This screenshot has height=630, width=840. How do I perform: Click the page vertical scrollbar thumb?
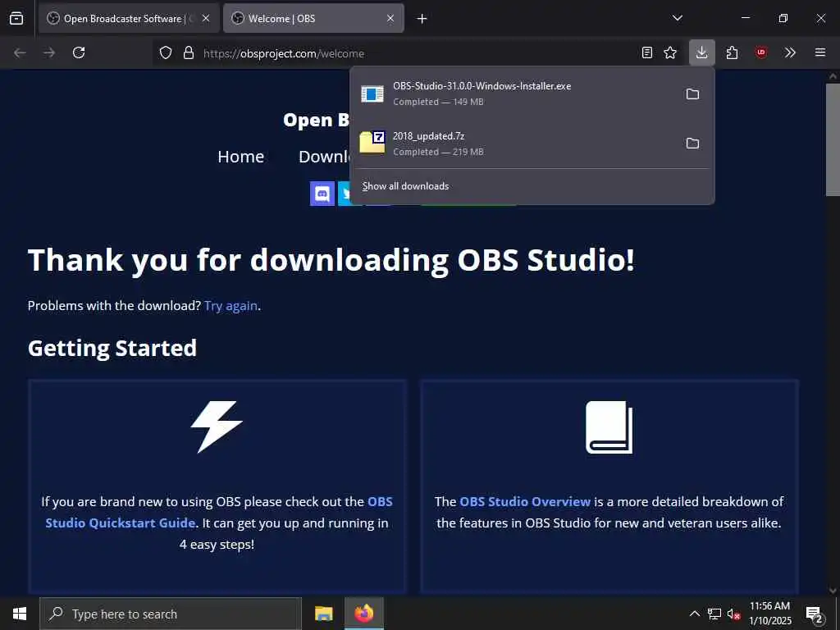[833, 139]
